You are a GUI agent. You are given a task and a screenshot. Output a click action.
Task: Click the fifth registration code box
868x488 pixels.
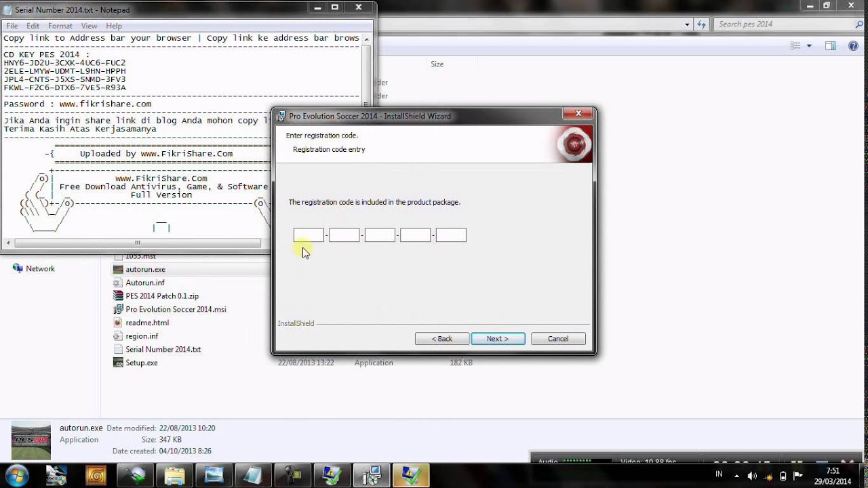tap(451, 235)
